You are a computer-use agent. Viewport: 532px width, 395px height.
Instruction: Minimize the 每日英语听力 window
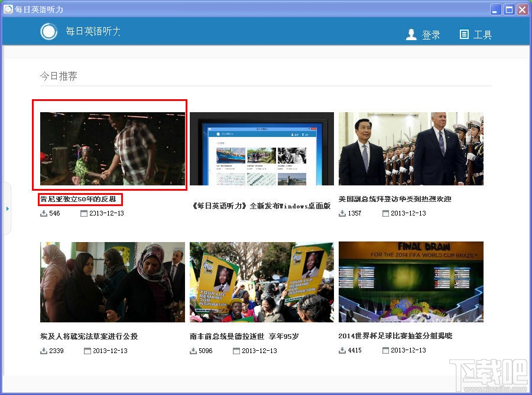click(x=496, y=9)
